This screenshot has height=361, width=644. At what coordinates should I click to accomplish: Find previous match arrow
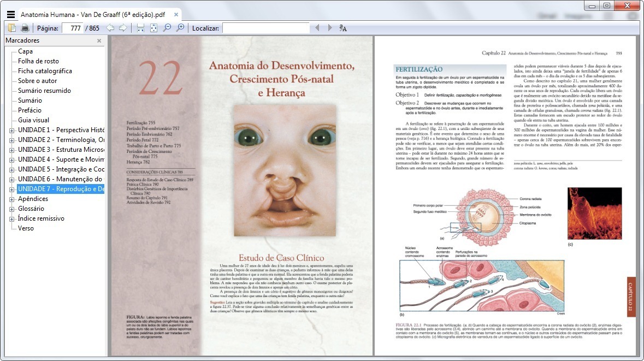pyautogui.click(x=317, y=28)
